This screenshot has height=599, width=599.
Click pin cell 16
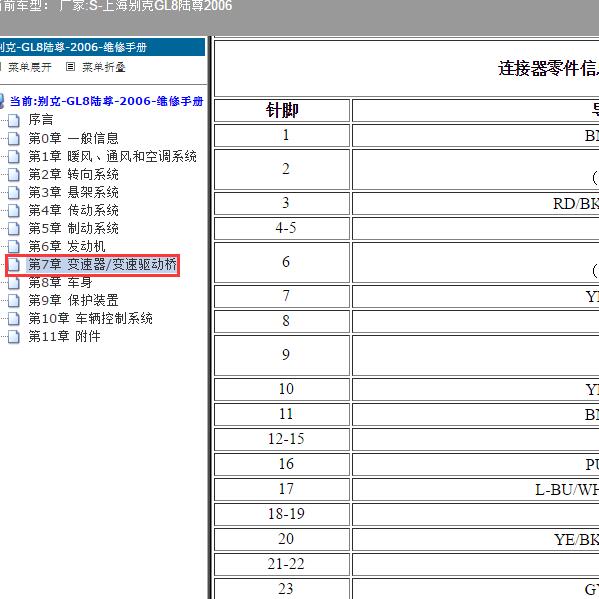tap(282, 464)
